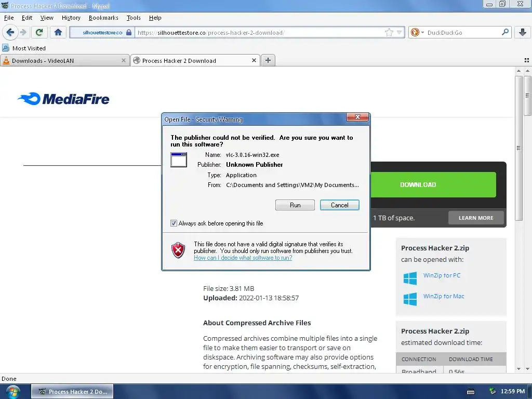Click the Unknown Publisher text
Screen dimensions: 532x399
pos(255,165)
